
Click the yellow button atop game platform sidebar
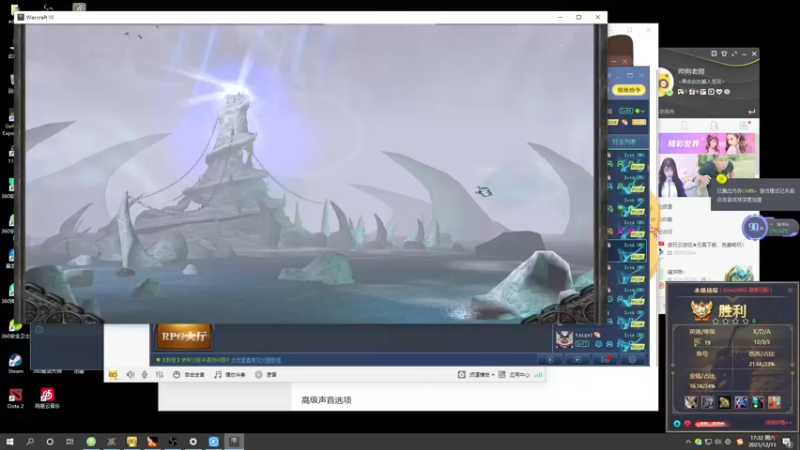[628, 90]
